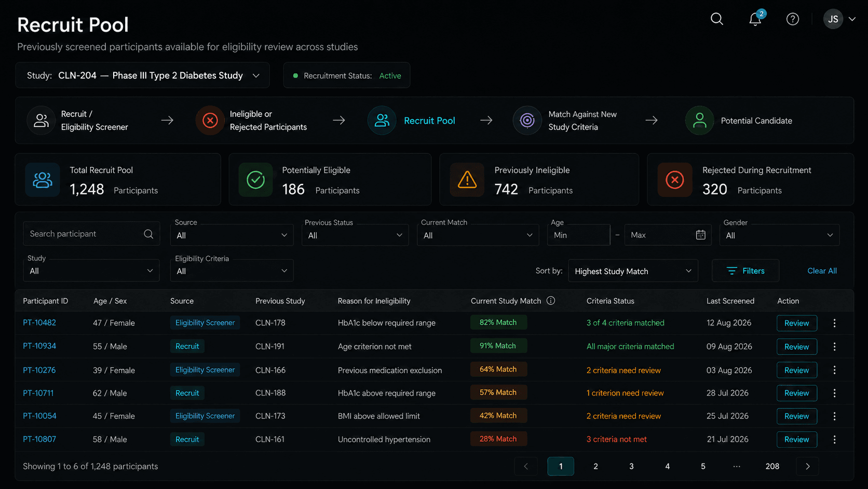The image size is (868, 489).
Task: Click the Filters button
Action: (745, 271)
